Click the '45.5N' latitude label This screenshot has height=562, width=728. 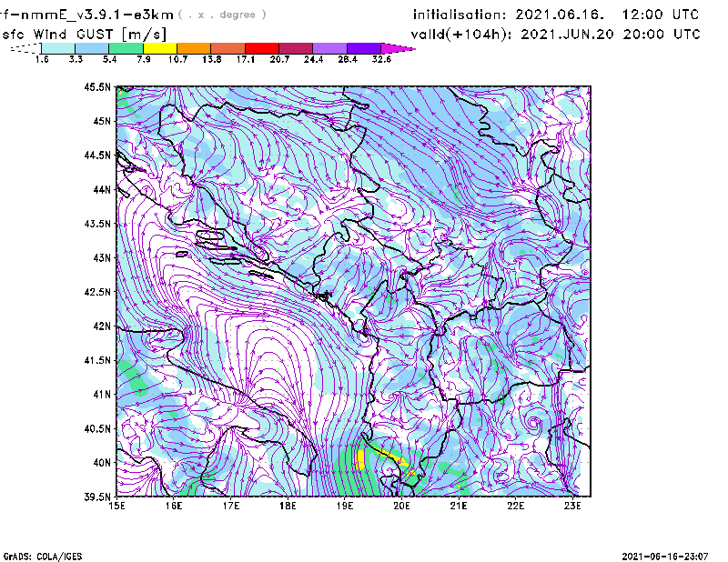click(97, 86)
